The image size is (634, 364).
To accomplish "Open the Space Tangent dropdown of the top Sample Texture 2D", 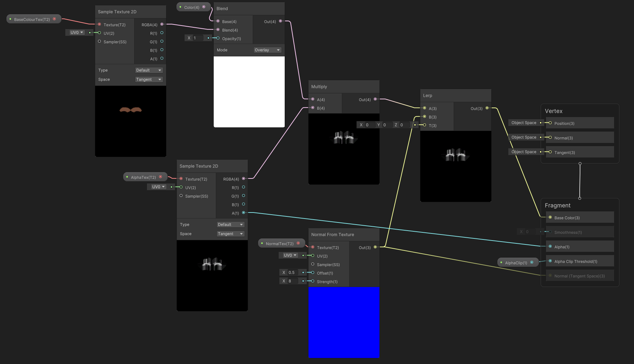I will click(x=149, y=79).
